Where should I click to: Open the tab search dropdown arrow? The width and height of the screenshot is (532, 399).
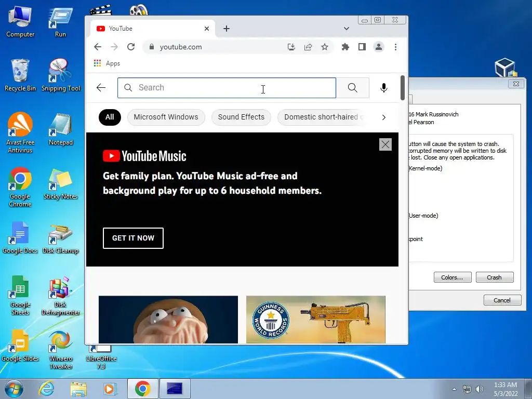[x=347, y=29]
